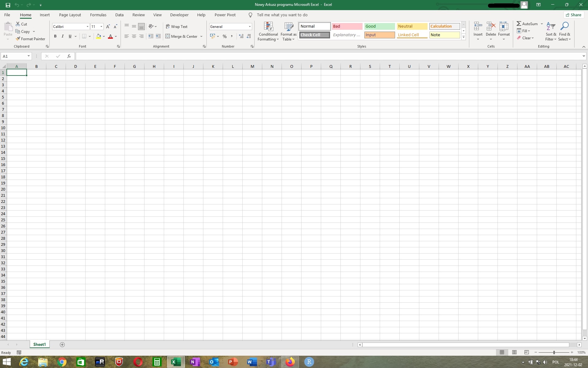Toggle Italic formatting
The height and width of the screenshot is (368, 588).
coord(63,36)
